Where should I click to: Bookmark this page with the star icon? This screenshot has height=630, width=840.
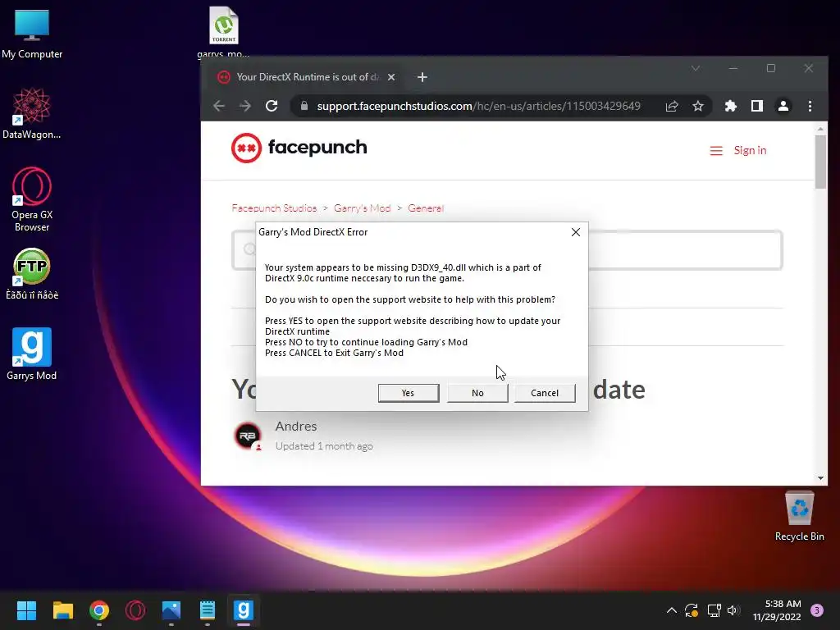point(697,106)
